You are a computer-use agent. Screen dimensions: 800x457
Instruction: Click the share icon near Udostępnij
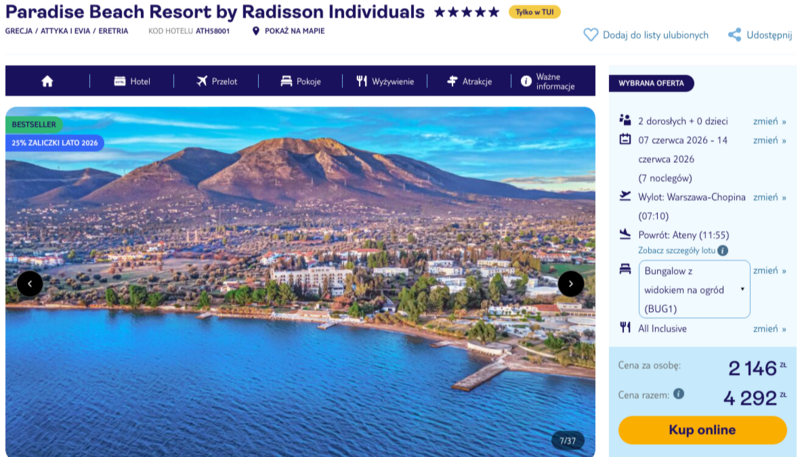pos(735,35)
